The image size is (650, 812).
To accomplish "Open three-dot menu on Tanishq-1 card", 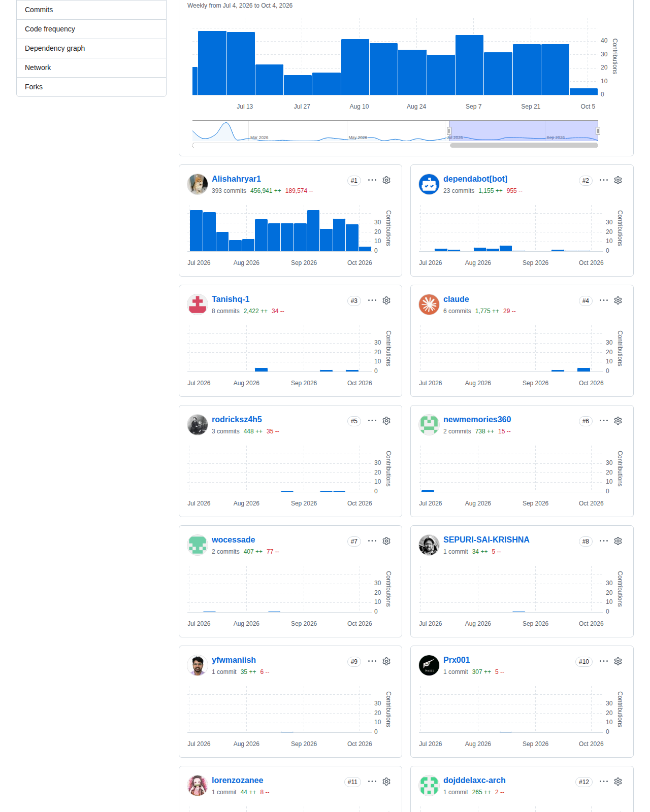I will [372, 300].
